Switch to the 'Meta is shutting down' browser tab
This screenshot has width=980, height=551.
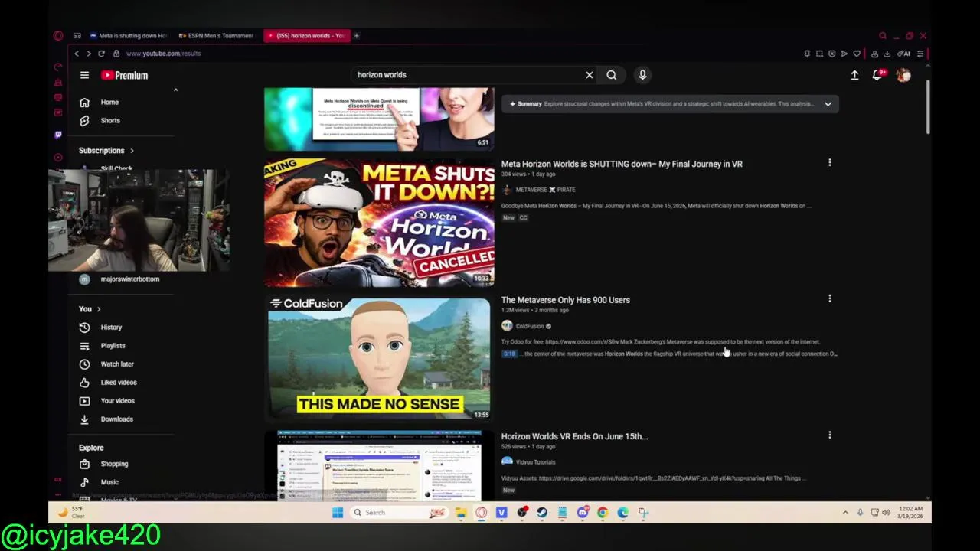coord(129,36)
